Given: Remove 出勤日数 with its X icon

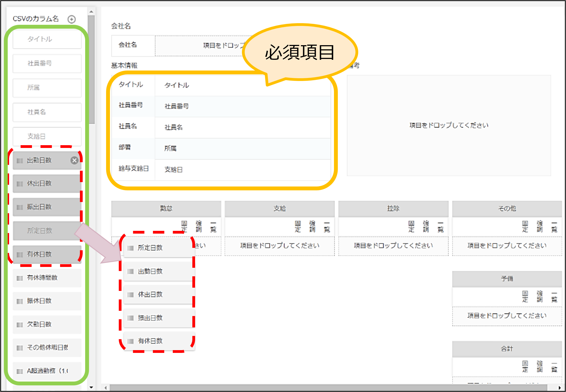Looking at the screenshot, I should point(74,160).
